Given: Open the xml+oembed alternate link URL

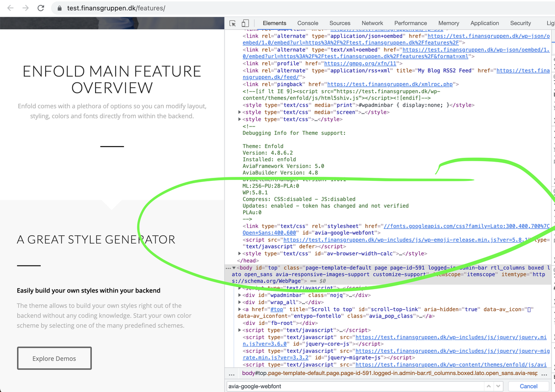Looking at the screenshot, I should coord(396,53).
